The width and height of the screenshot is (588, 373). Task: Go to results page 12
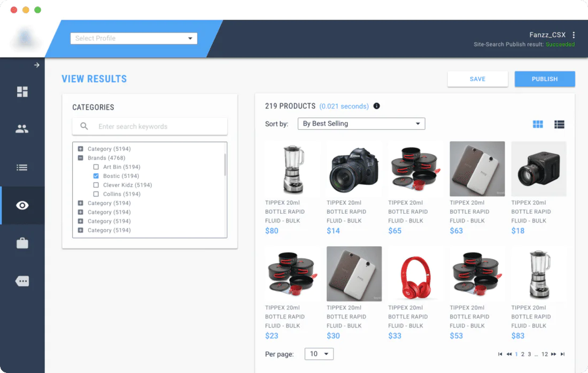coord(545,354)
